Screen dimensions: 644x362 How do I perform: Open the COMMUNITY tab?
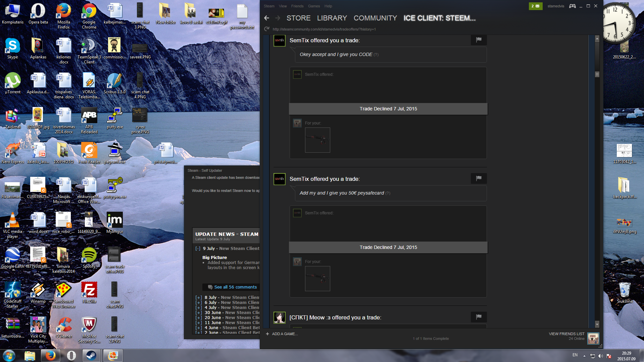[375, 18]
